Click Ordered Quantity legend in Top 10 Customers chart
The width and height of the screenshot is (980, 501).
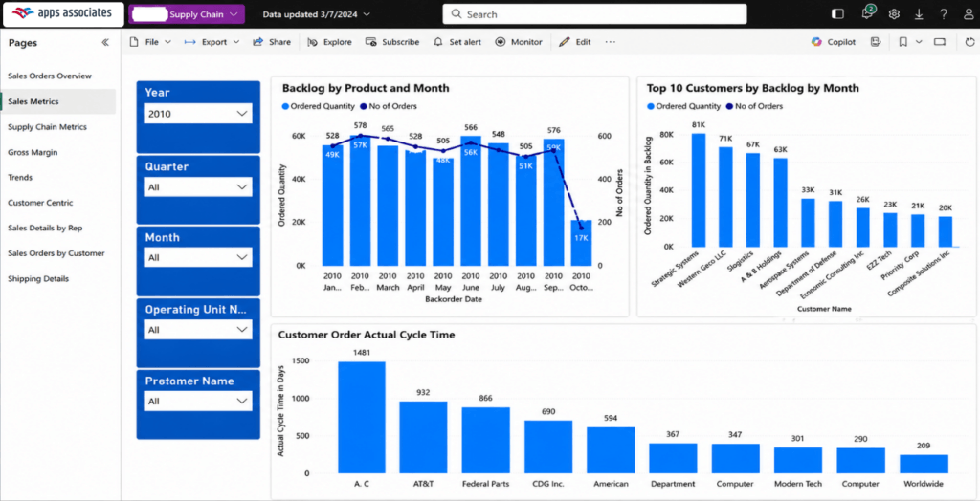pyautogui.click(x=684, y=106)
